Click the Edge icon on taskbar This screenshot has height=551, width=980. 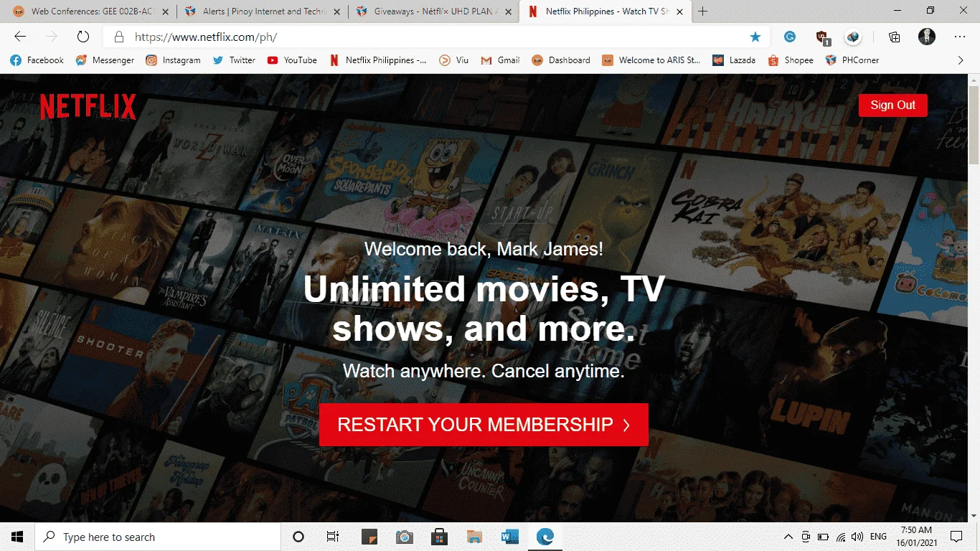(x=545, y=537)
